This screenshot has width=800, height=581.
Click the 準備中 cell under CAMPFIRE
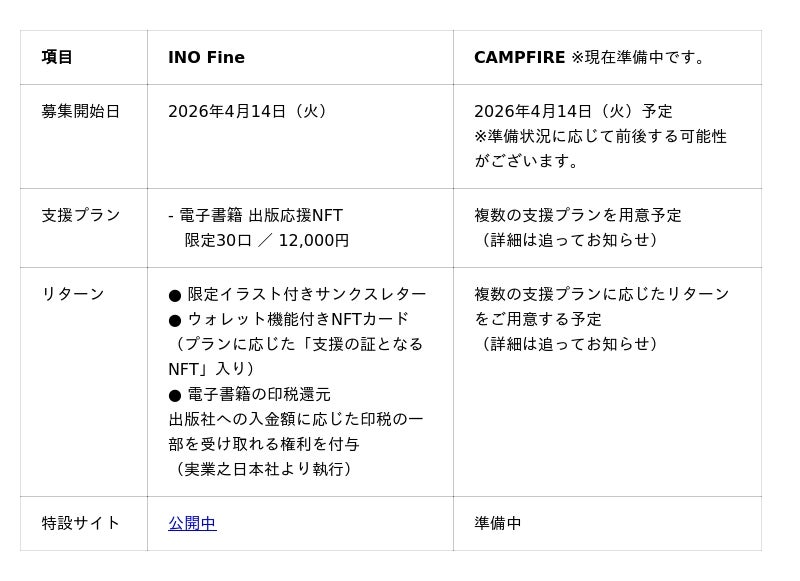(498, 523)
